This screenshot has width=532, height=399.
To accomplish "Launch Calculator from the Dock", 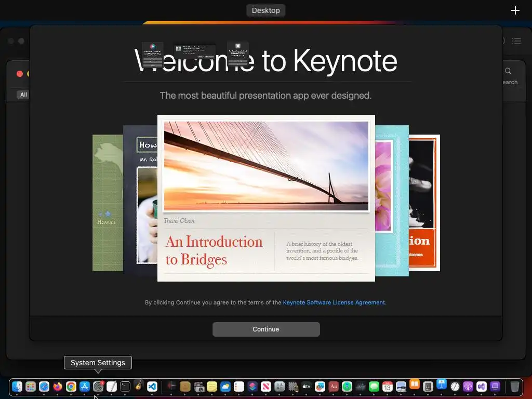I will (428, 387).
